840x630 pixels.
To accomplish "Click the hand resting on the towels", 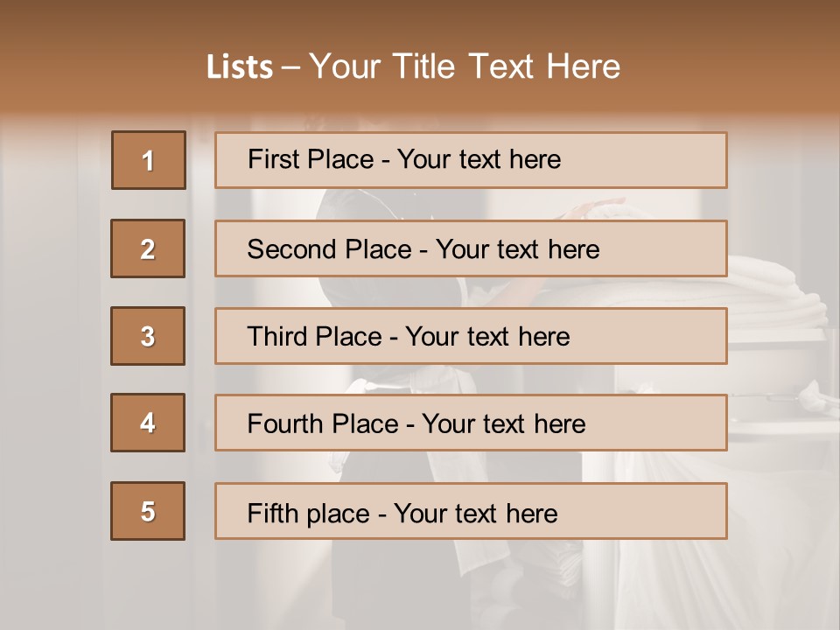I will 595,208.
